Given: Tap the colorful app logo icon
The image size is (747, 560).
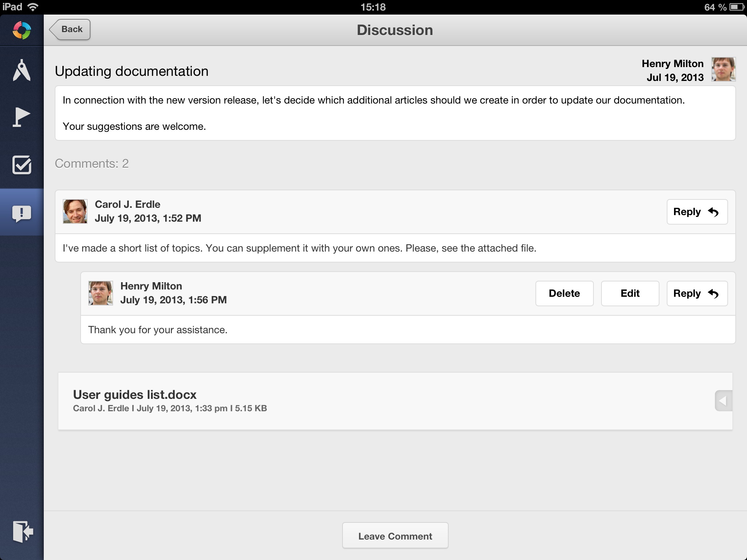Looking at the screenshot, I should pyautogui.click(x=22, y=30).
